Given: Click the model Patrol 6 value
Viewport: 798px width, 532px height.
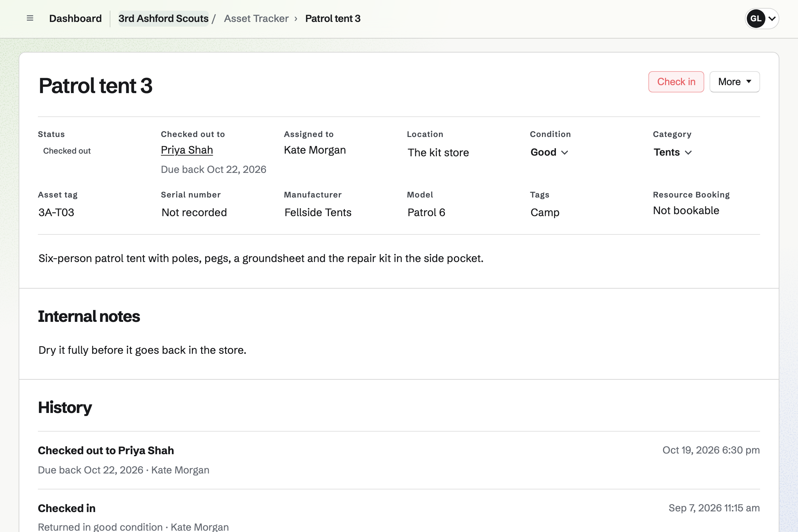Looking at the screenshot, I should coord(426,212).
